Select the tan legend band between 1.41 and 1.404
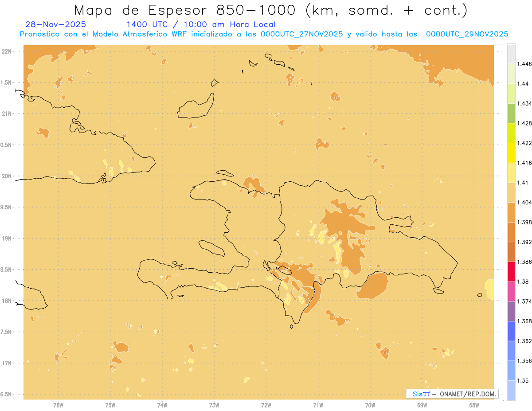The height and width of the screenshot is (411, 532). 511,192
